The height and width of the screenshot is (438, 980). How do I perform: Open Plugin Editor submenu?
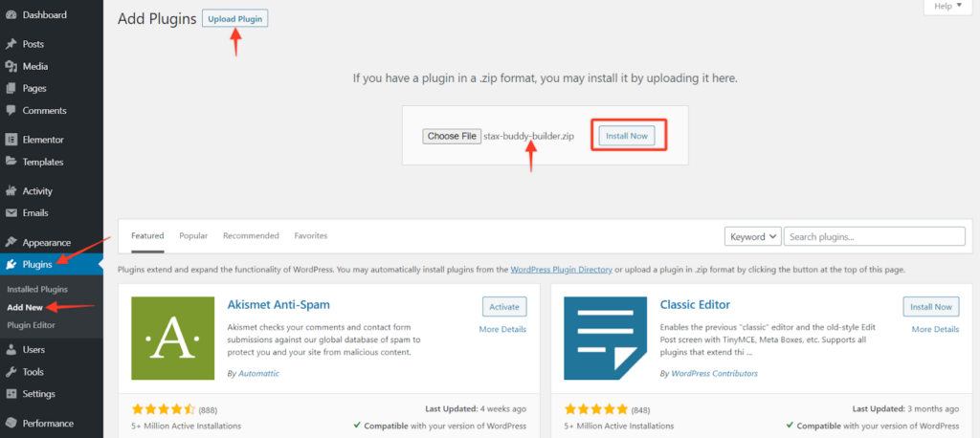(x=32, y=325)
